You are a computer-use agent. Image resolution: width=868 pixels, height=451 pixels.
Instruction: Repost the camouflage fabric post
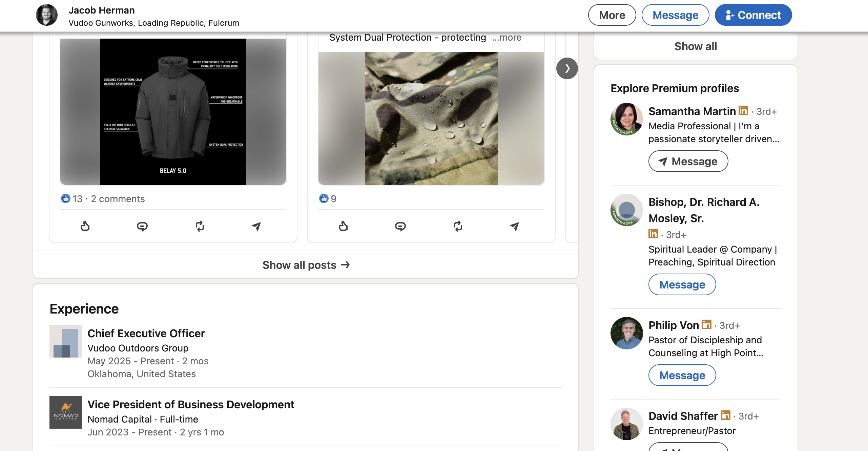458,226
